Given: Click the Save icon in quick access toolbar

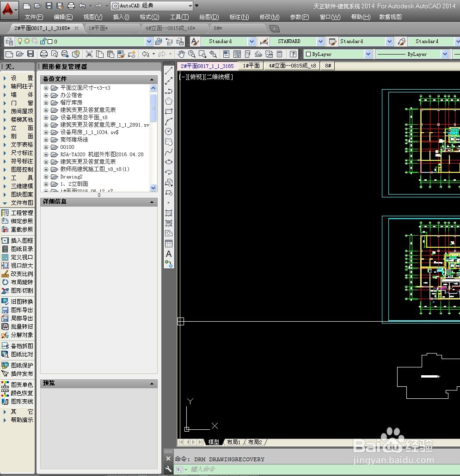Looking at the screenshot, I should click(49, 6).
